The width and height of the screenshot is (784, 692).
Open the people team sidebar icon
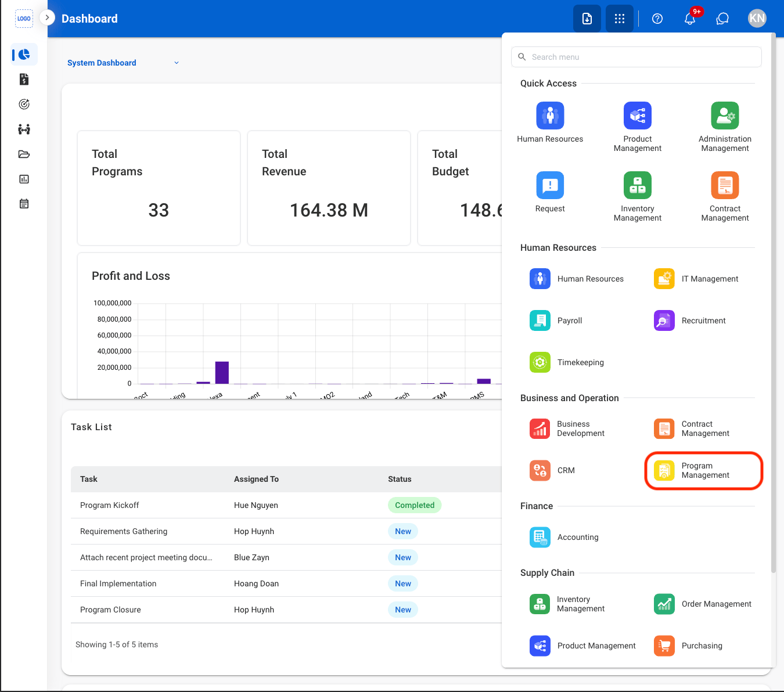(24, 129)
